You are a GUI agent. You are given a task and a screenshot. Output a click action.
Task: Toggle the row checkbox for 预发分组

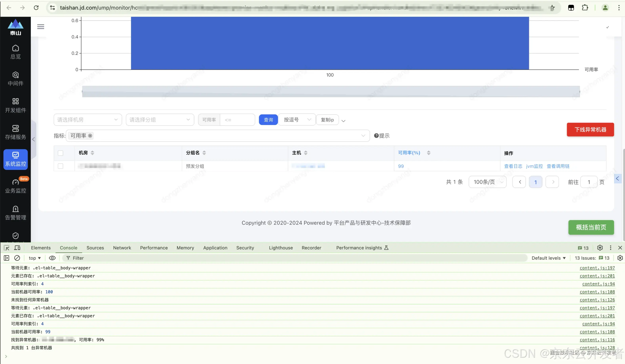(x=61, y=166)
